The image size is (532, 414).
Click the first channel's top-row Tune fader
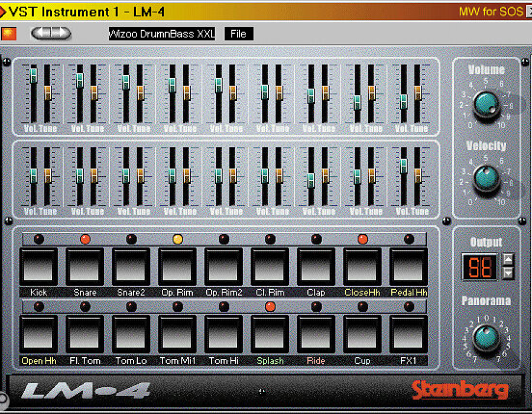(x=48, y=93)
